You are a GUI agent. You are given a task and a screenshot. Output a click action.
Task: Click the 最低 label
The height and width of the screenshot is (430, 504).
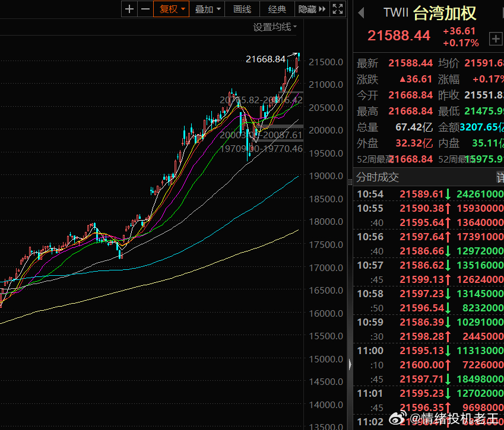tap(449, 112)
